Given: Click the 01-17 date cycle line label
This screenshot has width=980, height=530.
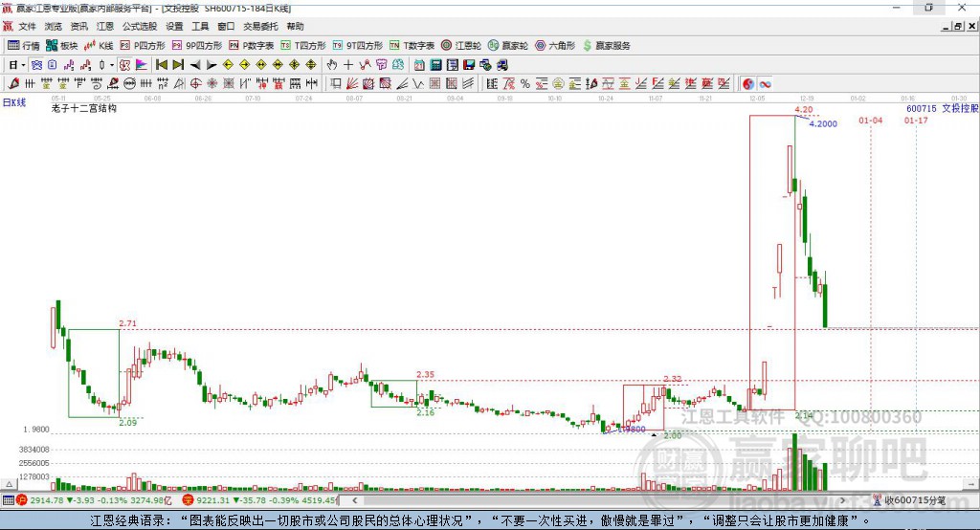Looking at the screenshot, I should click(916, 120).
